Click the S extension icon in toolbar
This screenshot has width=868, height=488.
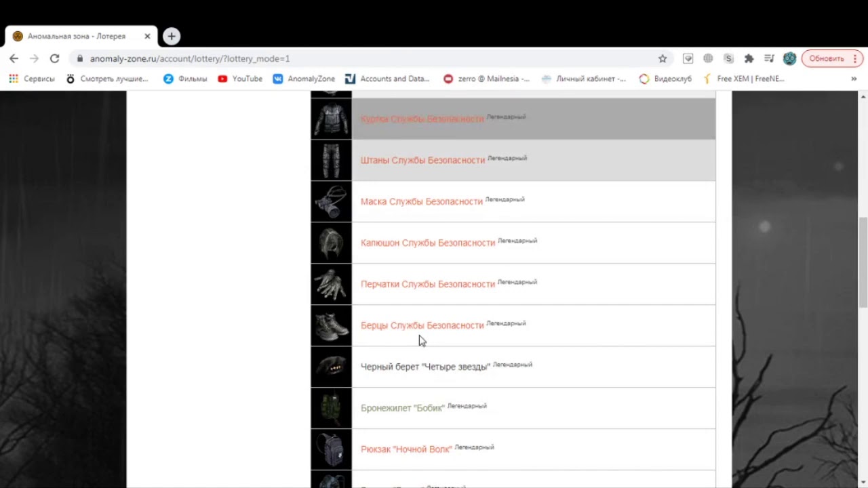(728, 58)
